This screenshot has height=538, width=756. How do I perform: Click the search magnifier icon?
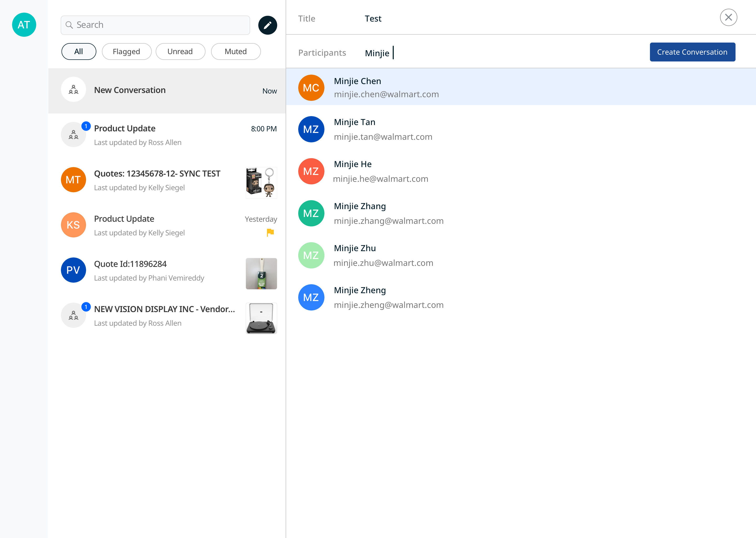point(70,25)
